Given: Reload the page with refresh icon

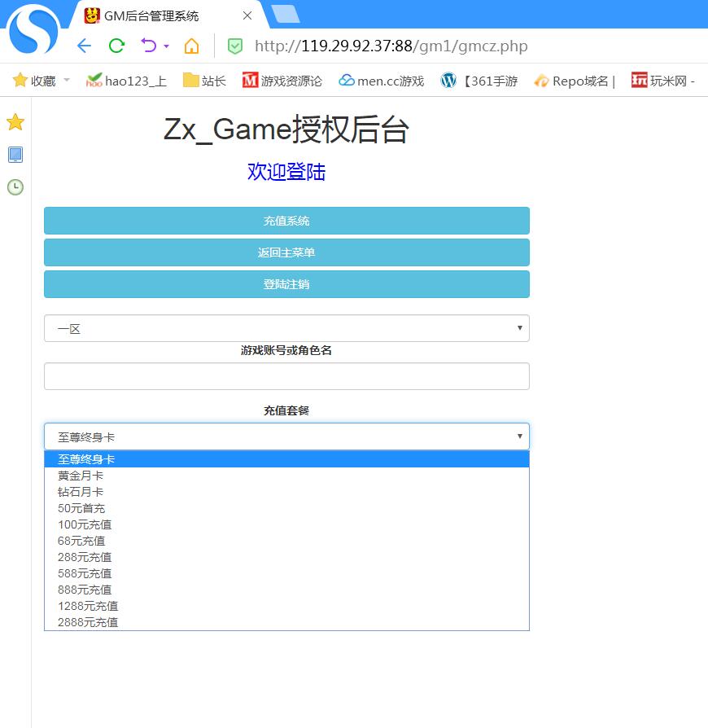Looking at the screenshot, I should coord(116,46).
